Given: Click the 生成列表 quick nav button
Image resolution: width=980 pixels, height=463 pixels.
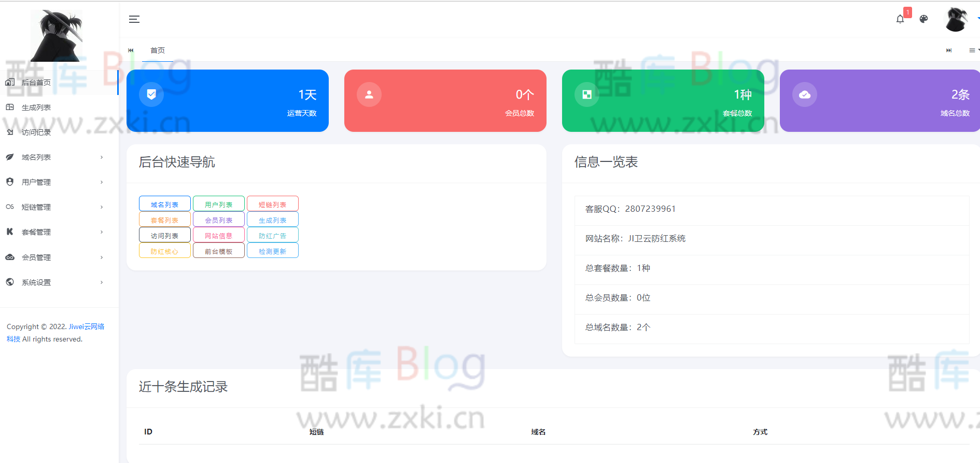Looking at the screenshot, I should click(273, 220).
